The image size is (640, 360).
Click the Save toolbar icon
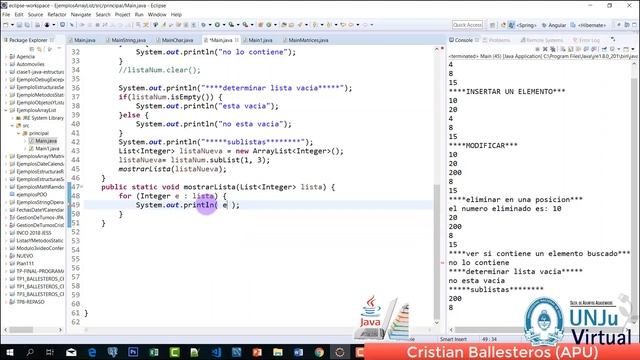pyautogui.click(x=19, y=25)
